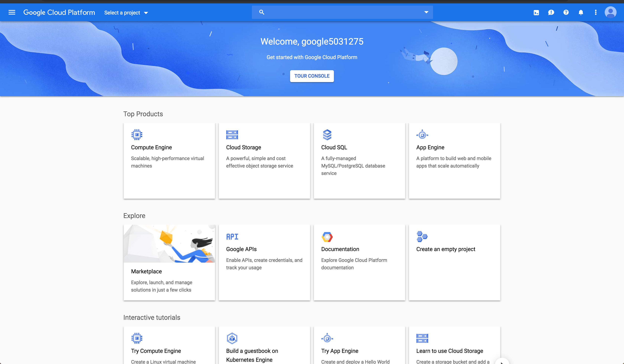Open the main navigation hamburger menu
Screen dimensions: 624x364
(x=12, y=12)
